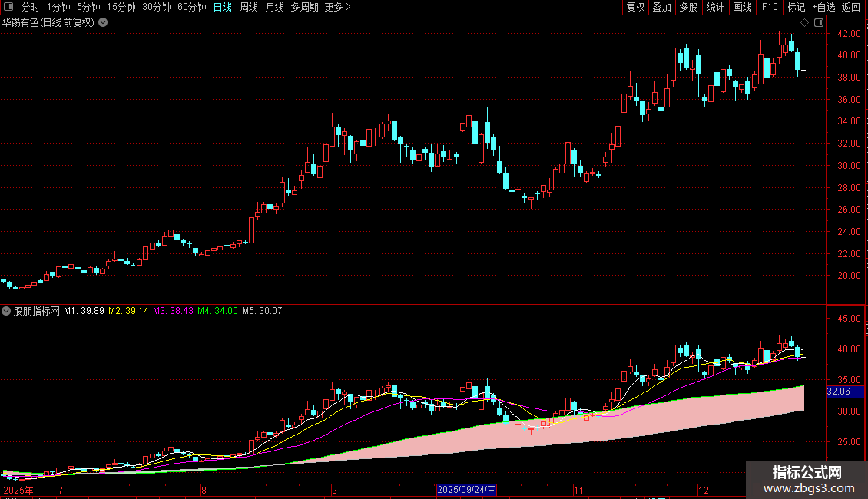The image size is (868, 499).
Task: Click the 45.00 indicator axis label
Action: click(x=849, y=319)
